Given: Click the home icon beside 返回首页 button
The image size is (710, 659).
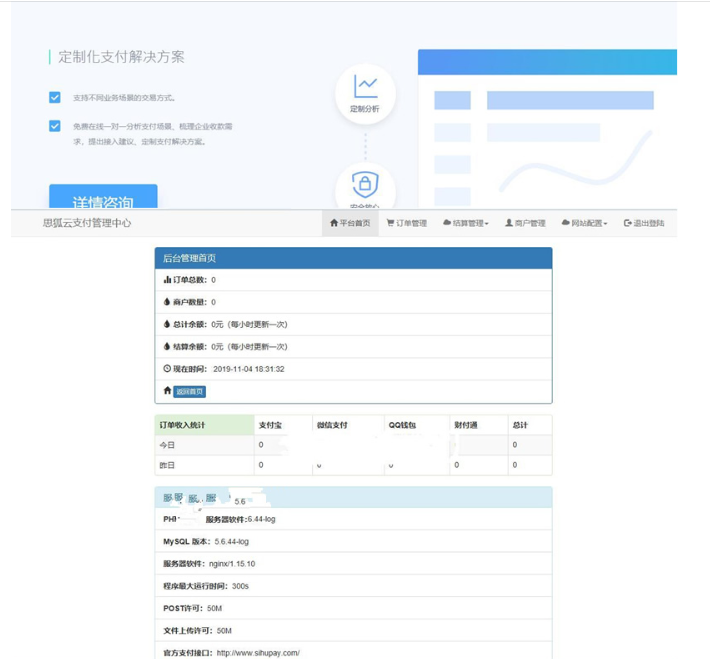Looking at the screenshot, I should point(167,391).
